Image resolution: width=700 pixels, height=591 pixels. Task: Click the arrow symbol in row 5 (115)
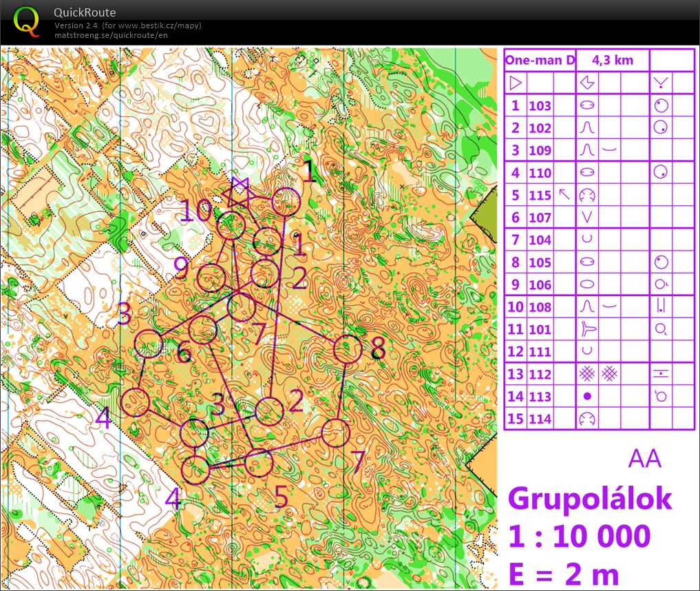[564, 195]
